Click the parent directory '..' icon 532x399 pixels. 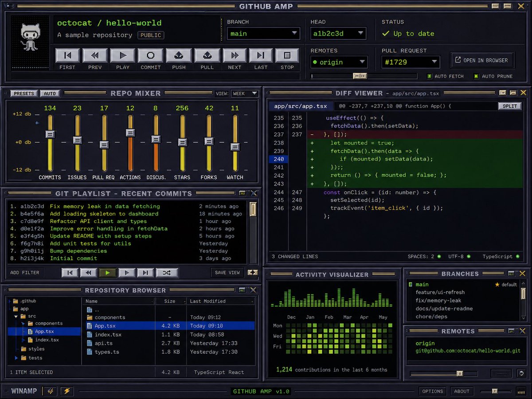click(x=90, y=309)
